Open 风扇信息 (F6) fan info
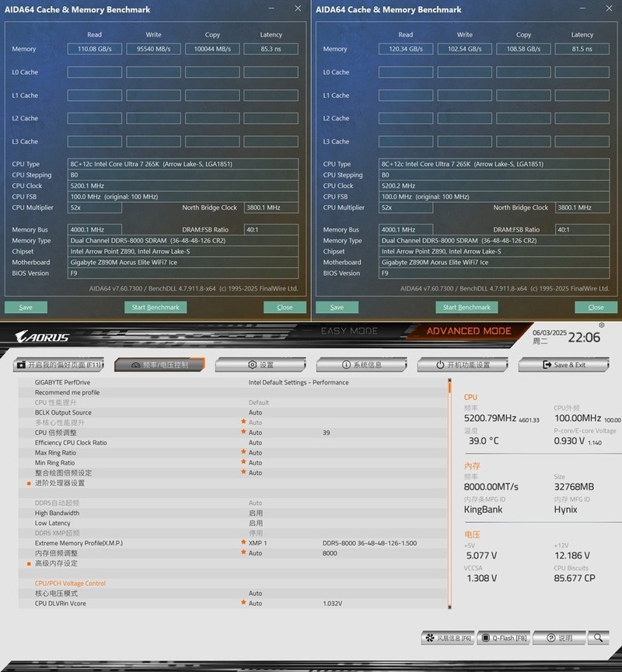The height and width of the screenshot is (672, 622). (449, 638)
